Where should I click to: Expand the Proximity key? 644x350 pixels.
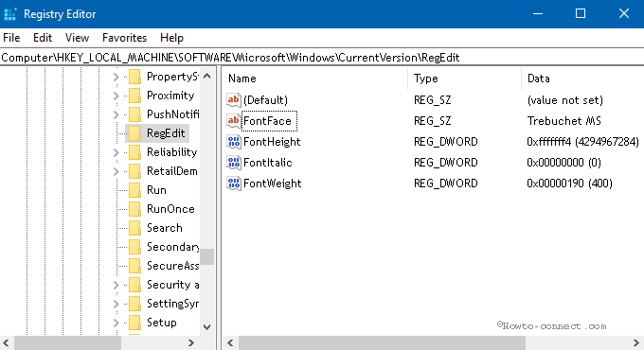click(116, 96)
